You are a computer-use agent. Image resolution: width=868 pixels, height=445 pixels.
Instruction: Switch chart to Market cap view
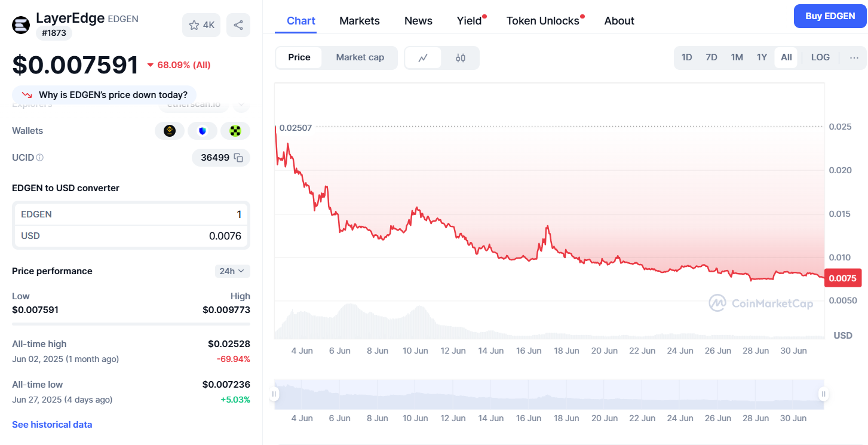click(x=360, y=57)
